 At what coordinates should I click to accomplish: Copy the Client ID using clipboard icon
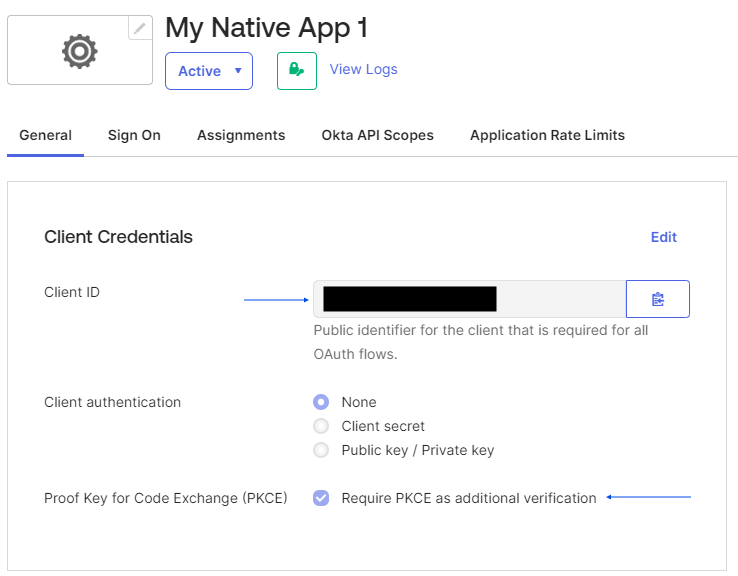(x=657, y=299)
